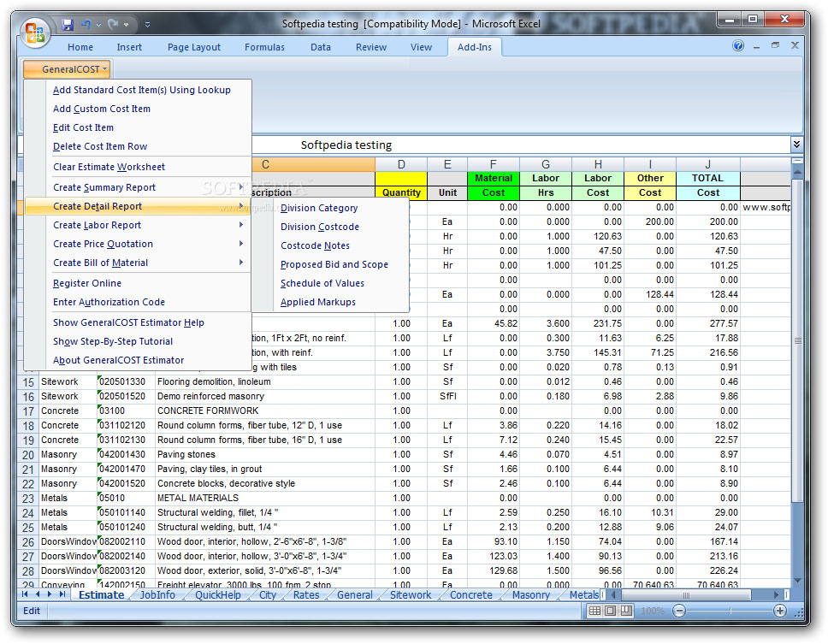Image resolution: width=828 pixels, height=644 pixels.
Task: Open Microsoft Excel Help question mark icon
Action: (x=738, y=46)
